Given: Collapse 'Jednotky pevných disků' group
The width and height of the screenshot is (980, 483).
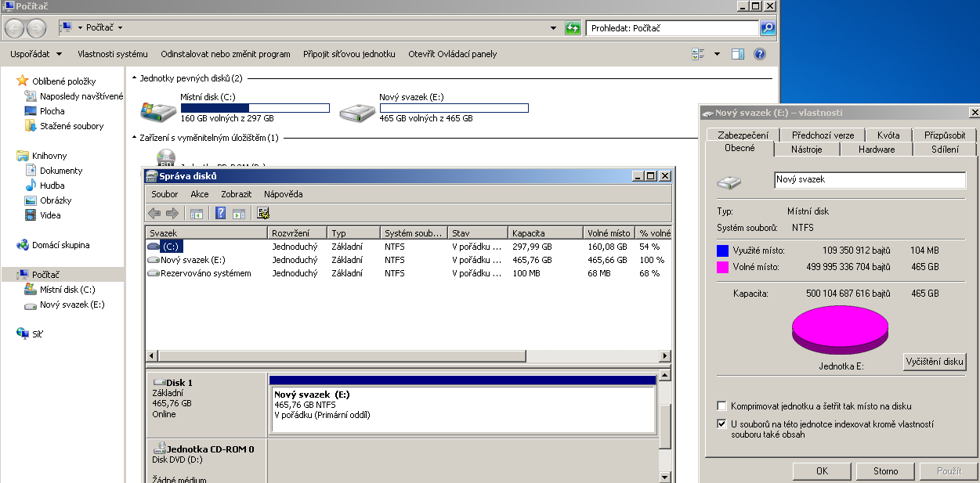Looking at the screenshot, I should (134, 78).
